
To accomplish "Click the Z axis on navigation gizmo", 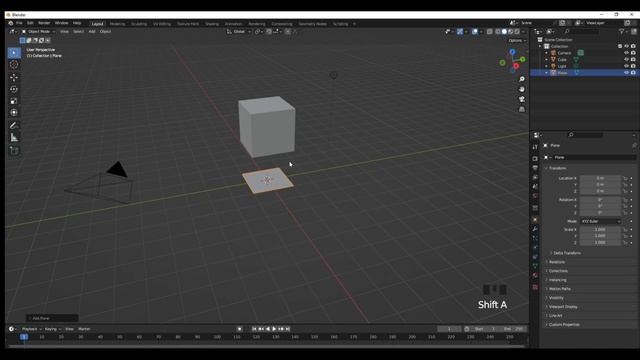I will (x=512, y=52).
